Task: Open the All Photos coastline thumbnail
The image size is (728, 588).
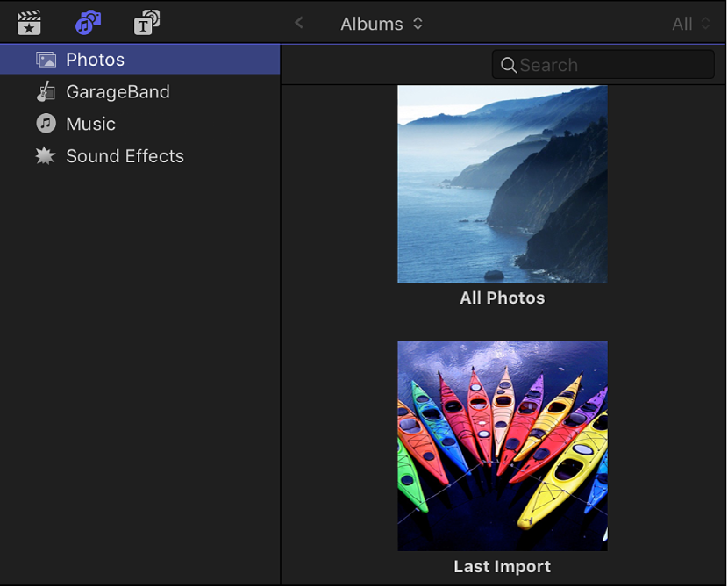Action: coord(503,183)
